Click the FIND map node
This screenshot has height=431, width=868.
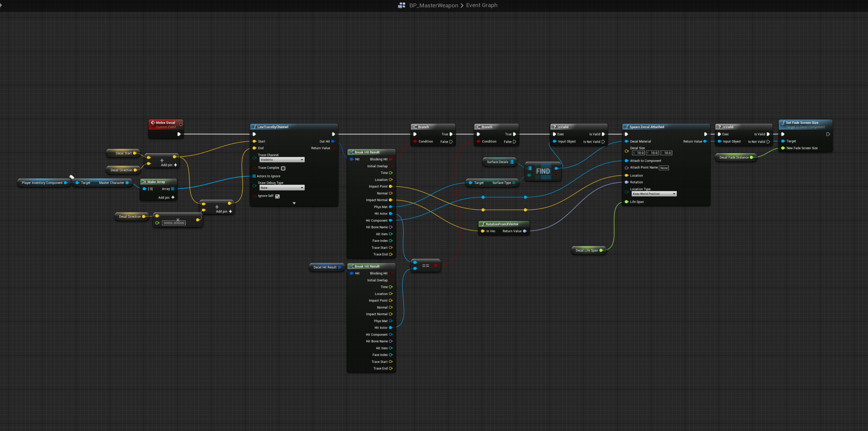tap(543, 171)
